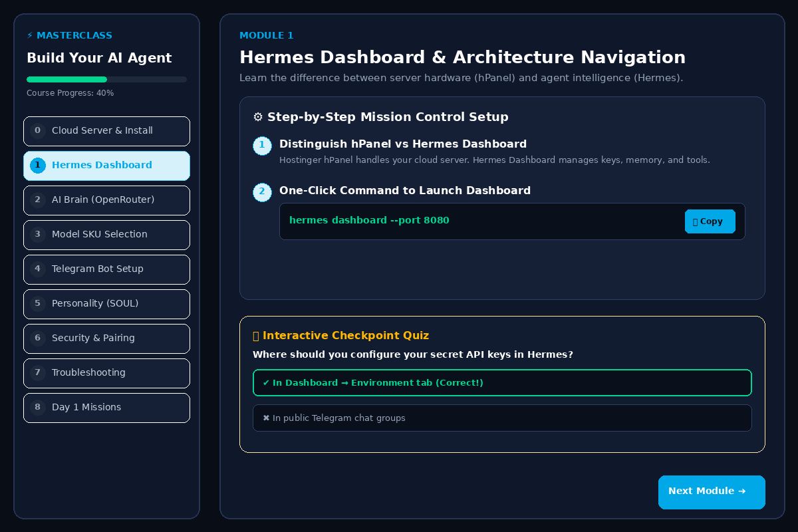Image resolution: width=798 pixels, height=532 pixels.
Task: Click the Next Module button
Action: click(712, 492)
